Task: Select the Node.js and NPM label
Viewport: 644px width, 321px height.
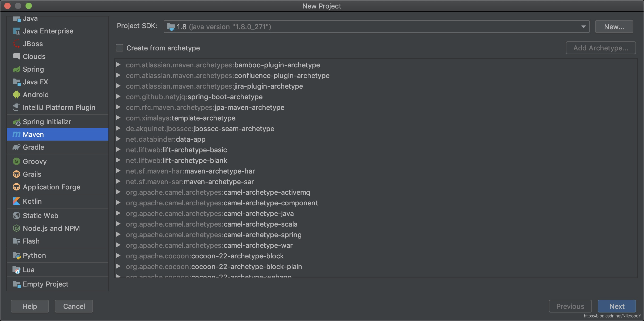Action: coord(51,228)
